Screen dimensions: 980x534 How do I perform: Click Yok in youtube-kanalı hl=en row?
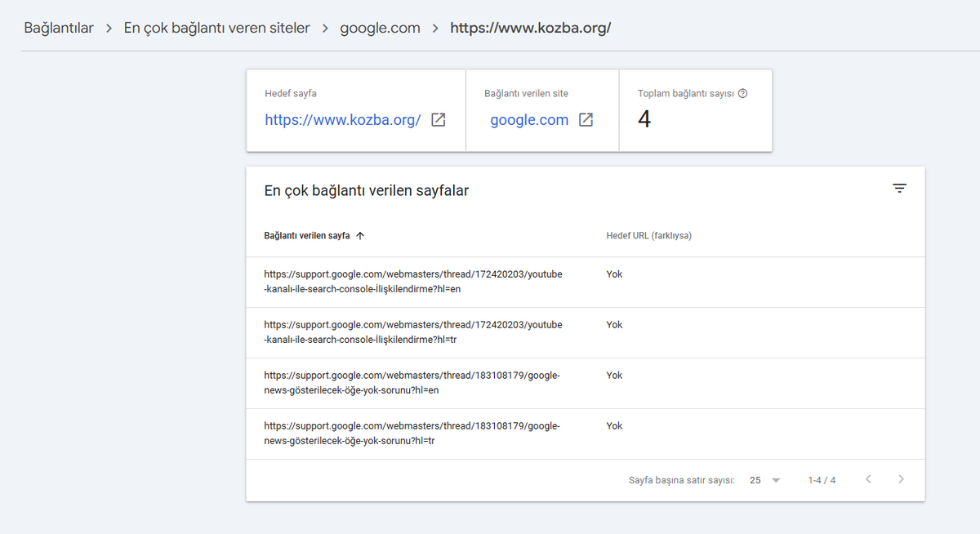coord(614,274)
